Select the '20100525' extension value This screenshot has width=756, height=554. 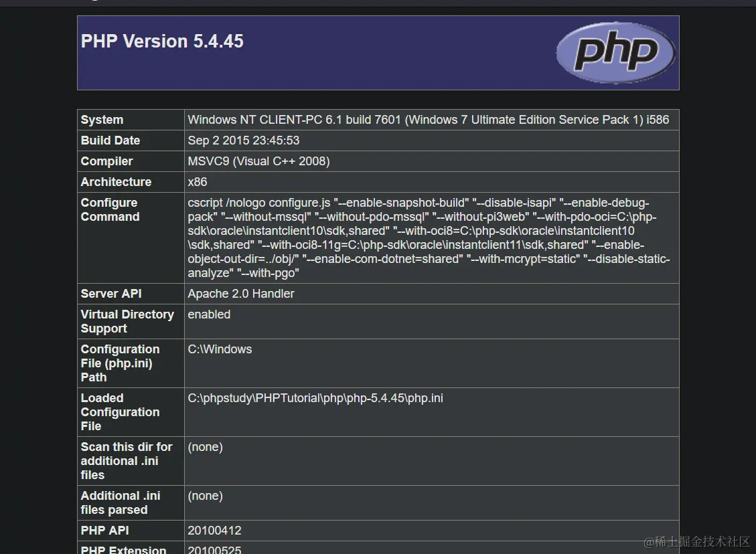click(214, 549)
